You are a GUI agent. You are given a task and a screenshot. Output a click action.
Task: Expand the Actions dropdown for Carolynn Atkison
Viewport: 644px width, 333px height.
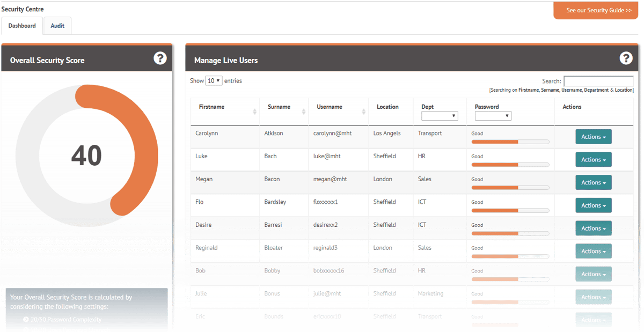click(593, 136)
